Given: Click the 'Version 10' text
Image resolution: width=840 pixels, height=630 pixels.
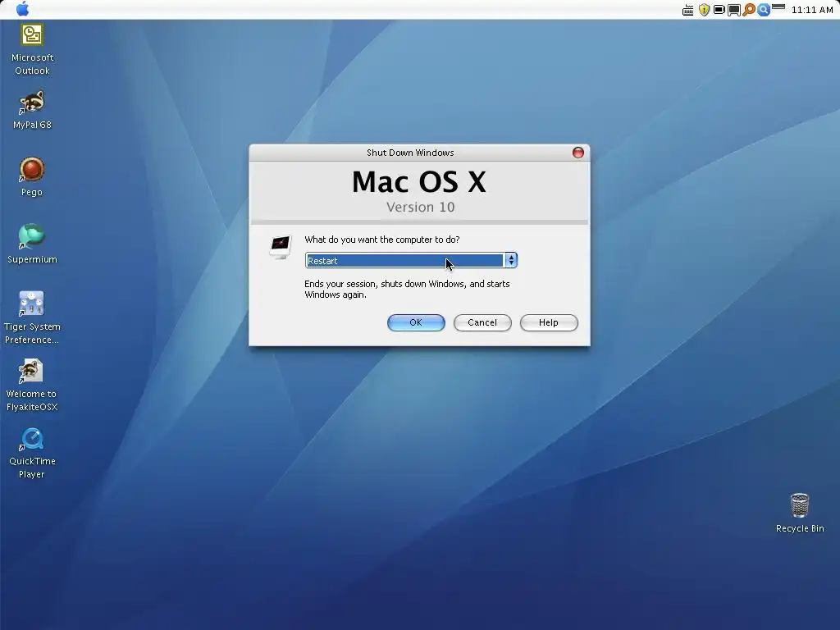Looking at the screenshot, I should click(421, 207).
